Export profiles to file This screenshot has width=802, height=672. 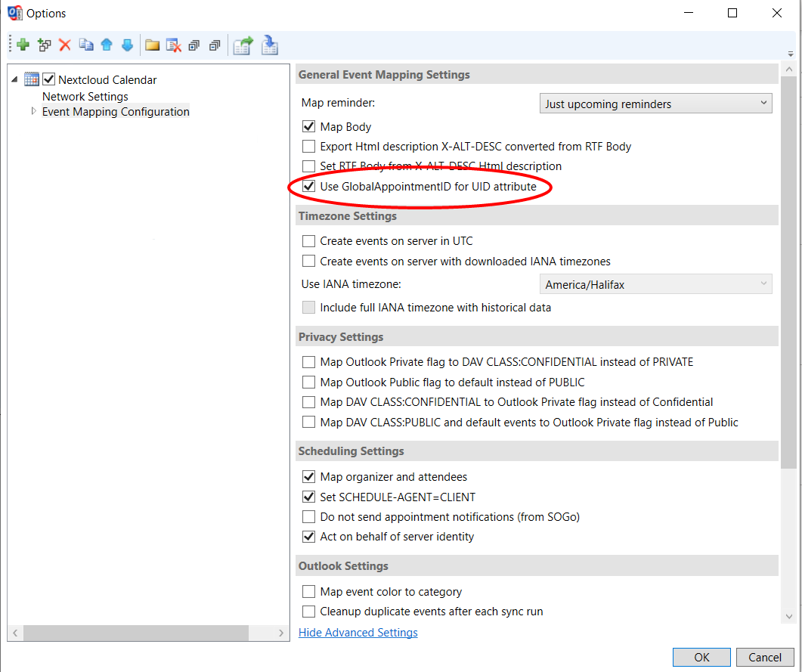pyautogui.click(x=243, y=45)
